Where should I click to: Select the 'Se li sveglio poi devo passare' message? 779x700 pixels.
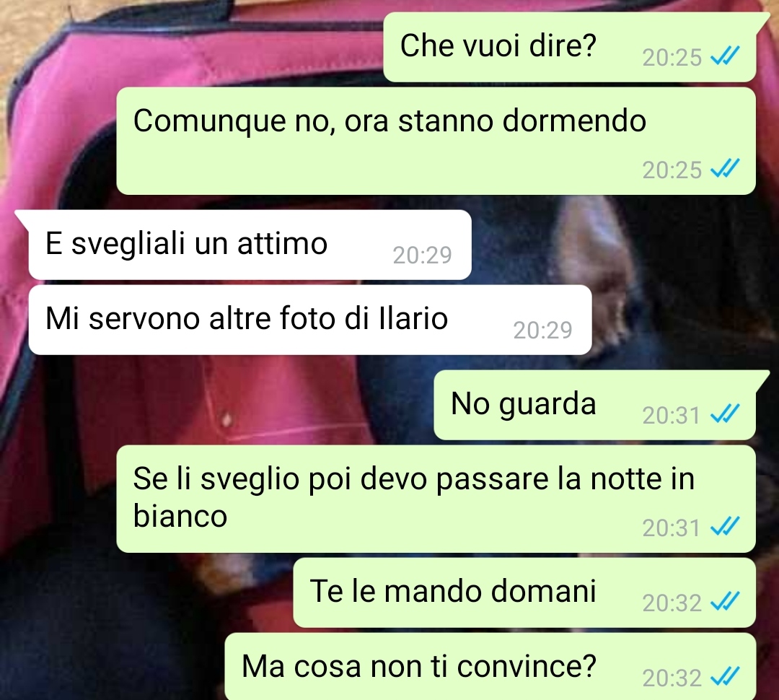pos(436,499)
